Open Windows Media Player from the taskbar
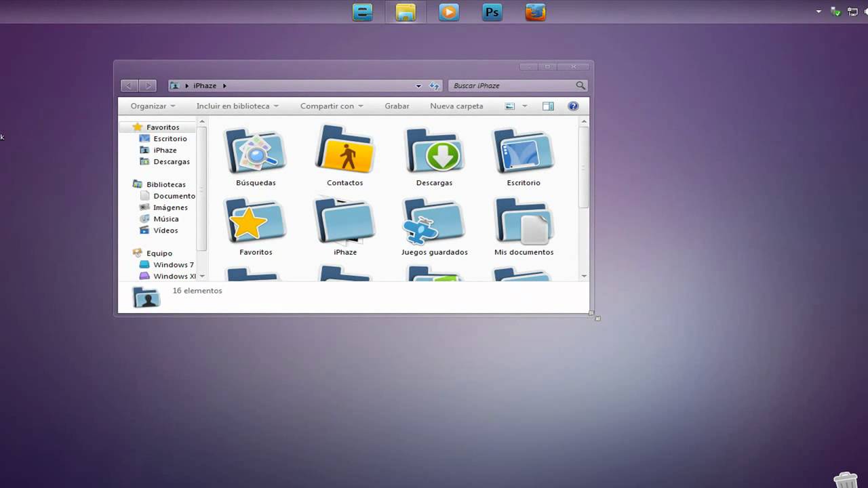Image resolution: width=868 pixels, height=488 pixels. (448, 12)
